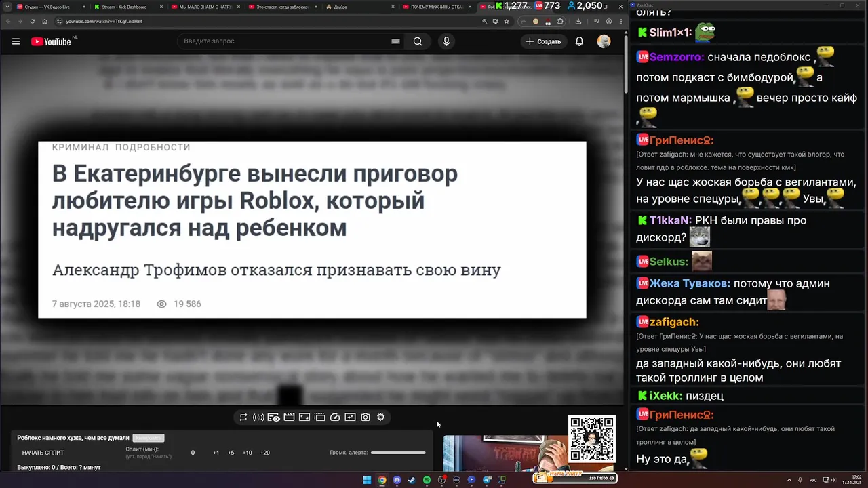Toggle loop icon in player toolbar
The height and width of the screenshot is (488, 868).
(243, 418)
